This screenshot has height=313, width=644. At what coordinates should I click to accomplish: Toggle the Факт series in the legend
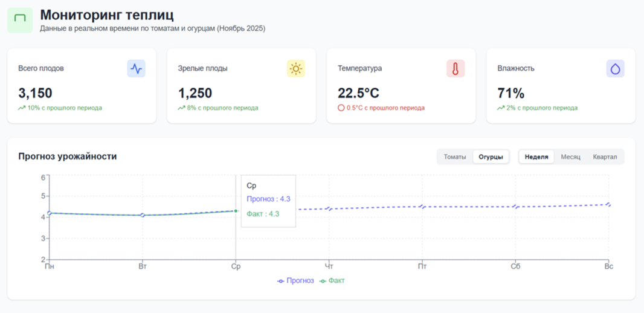pyautogui.click(x=332, y=281)
